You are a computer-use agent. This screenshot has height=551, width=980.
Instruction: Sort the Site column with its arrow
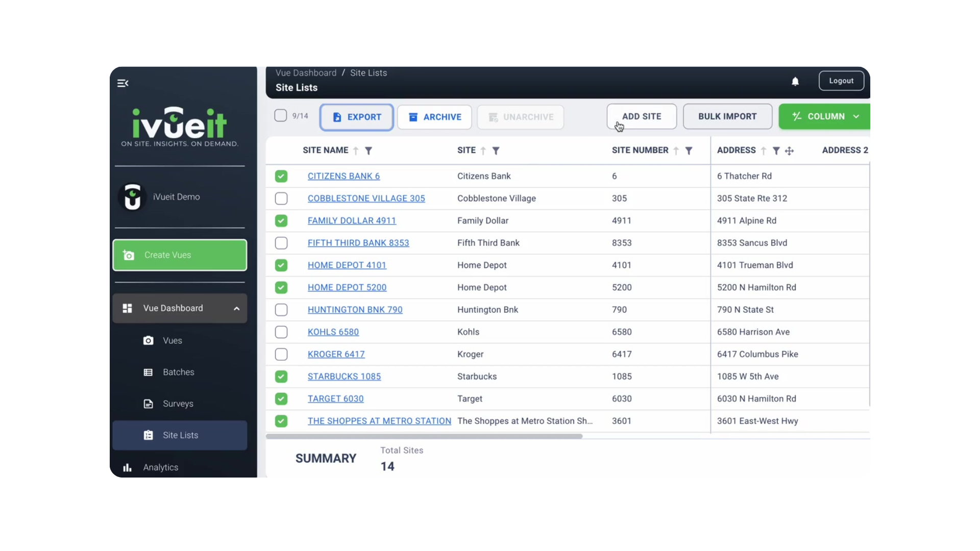coord(483,151)
